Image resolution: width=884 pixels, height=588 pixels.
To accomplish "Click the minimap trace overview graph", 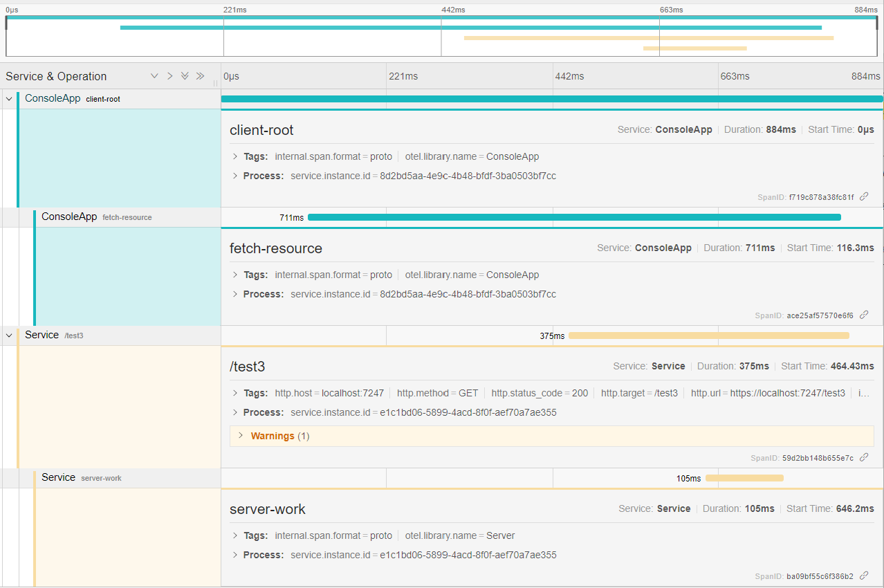I will coord(441,36).
